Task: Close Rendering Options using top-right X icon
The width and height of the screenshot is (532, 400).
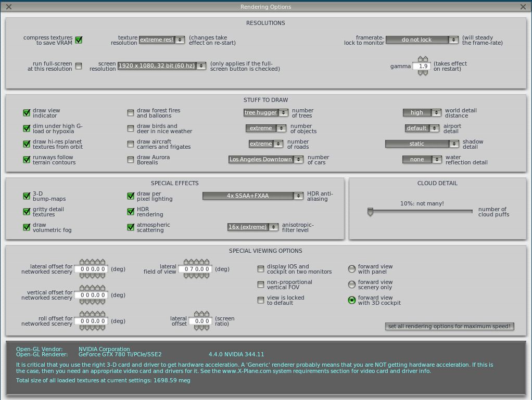Action: [x=523, y=7]
